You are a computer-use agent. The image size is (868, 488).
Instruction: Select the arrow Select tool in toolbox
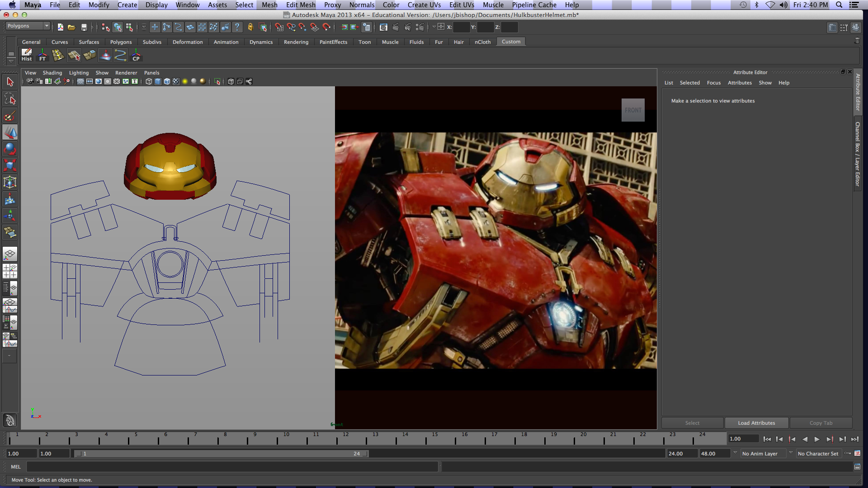[x=10, y=82]
